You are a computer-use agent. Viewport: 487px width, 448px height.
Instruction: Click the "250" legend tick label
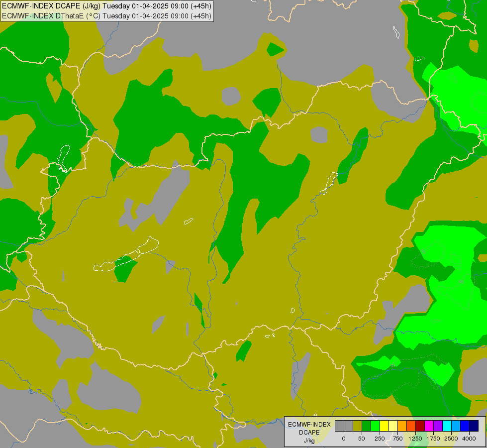(380, 439)
